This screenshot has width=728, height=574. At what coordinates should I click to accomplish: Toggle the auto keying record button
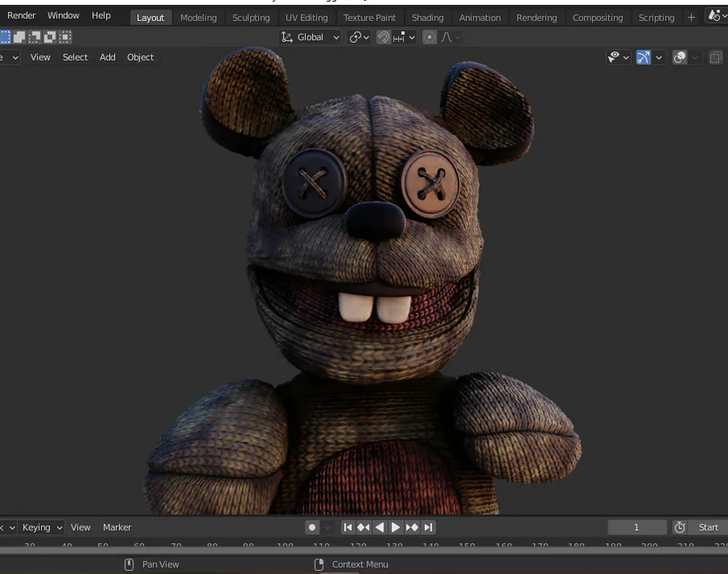[x=312, y=527]
